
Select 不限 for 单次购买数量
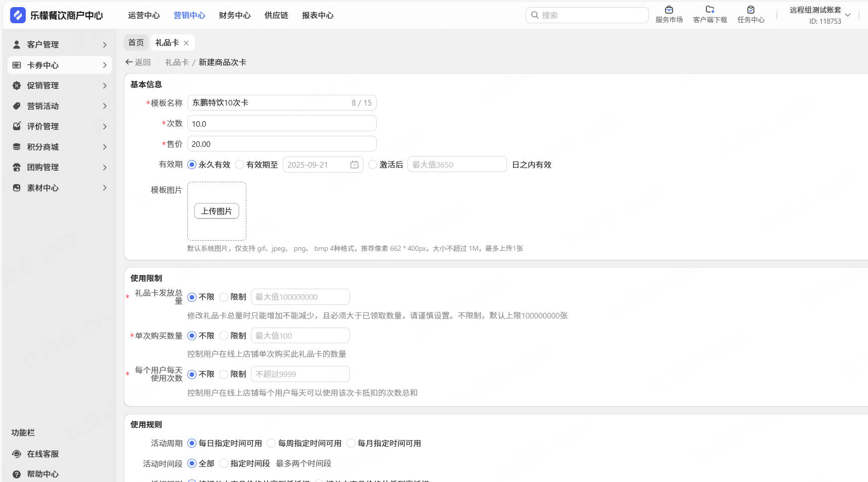coord(192,336)
